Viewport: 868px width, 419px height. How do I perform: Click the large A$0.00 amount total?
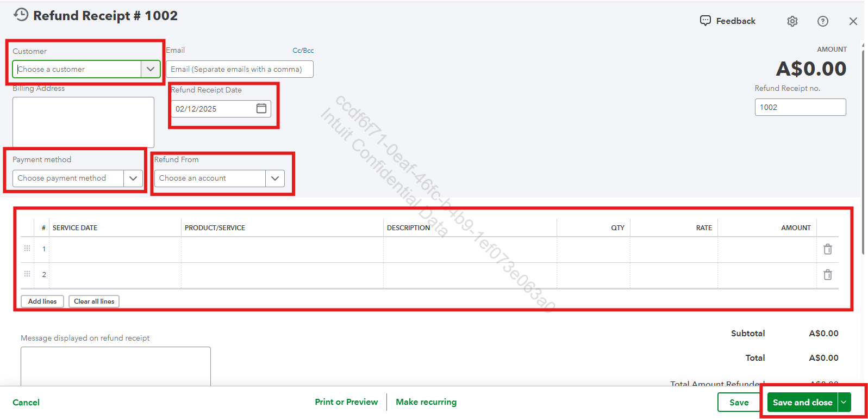tap(811, 69)
